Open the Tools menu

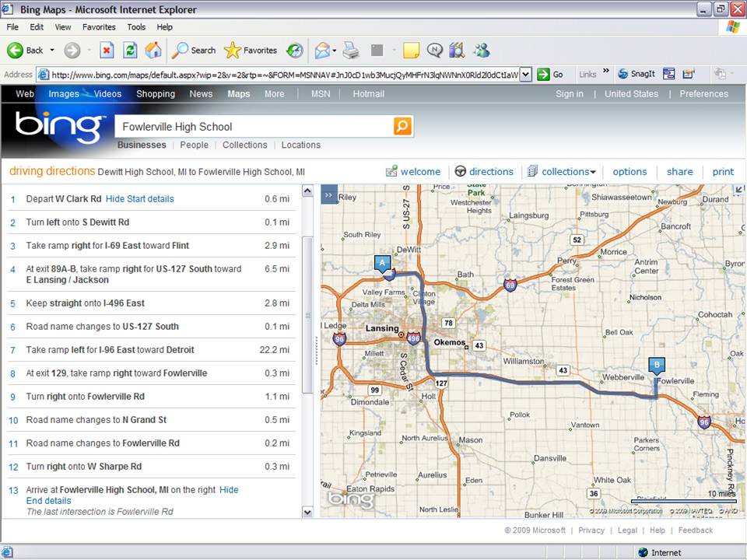pyautogui.click(x=135, y=27)
